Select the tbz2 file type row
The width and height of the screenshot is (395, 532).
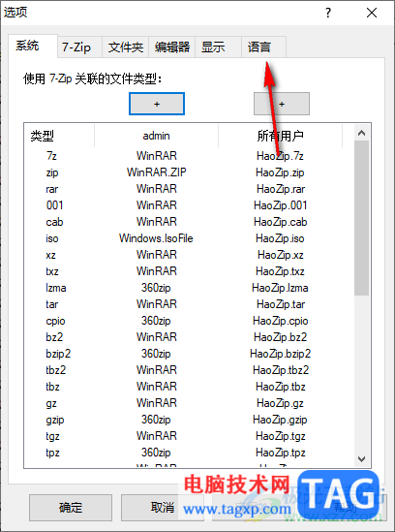(188, 370)
